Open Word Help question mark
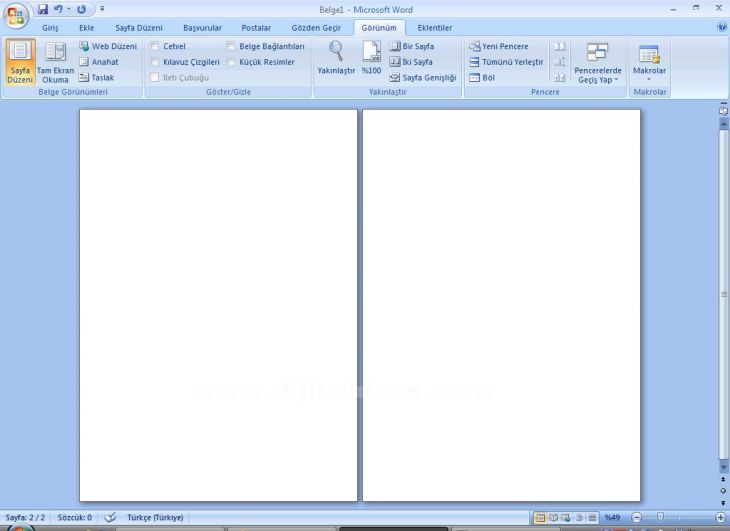 tap(722, 27)
